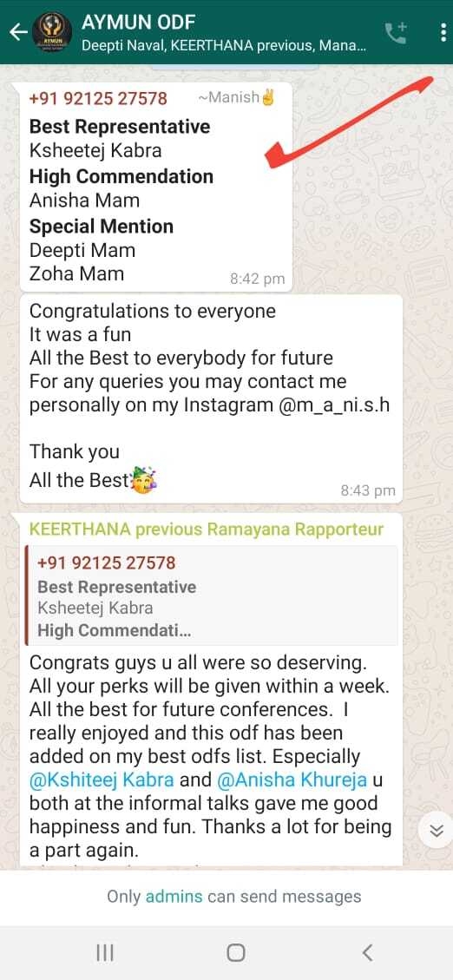
Task: Tap the Android recent apps button
Action: pyautogui.click(x=105, y=952)
